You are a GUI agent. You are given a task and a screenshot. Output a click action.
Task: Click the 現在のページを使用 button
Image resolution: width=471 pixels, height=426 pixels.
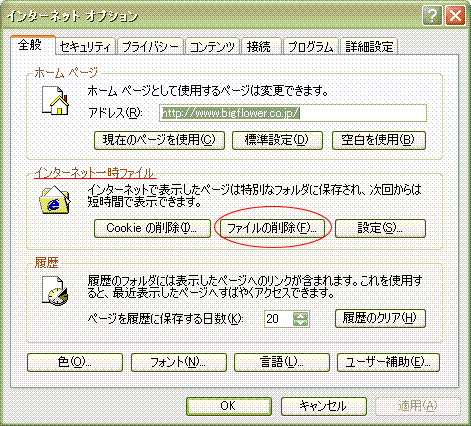(159, 140)
